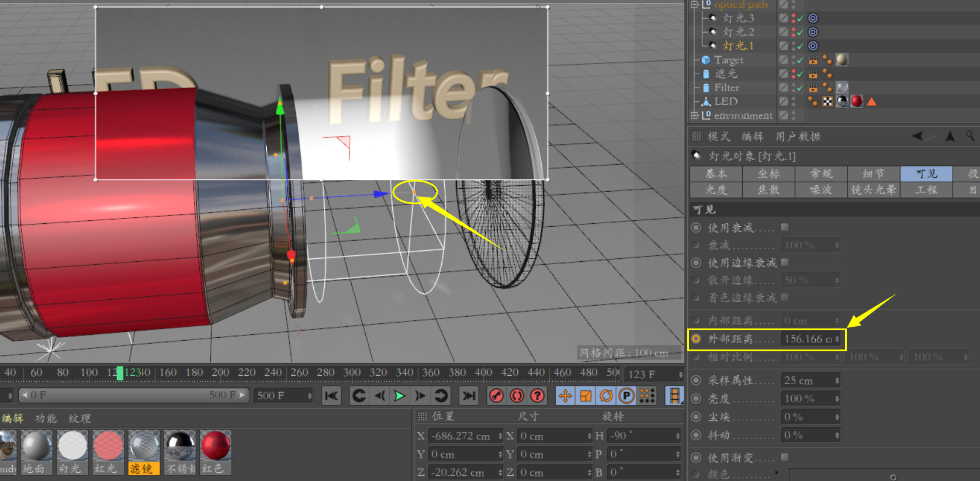Viewport: 980px width, 481px height.
Task: Open the 模式 menu in attribute manager
Action: (719, 136)
